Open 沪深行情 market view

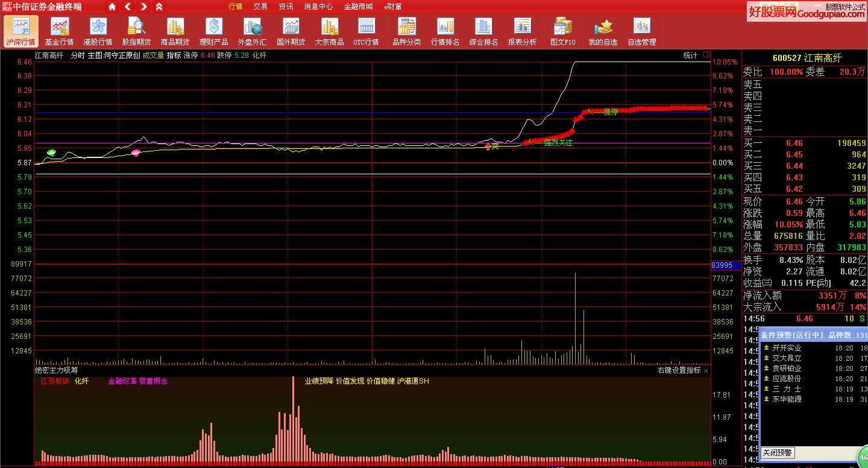point(20,31)
